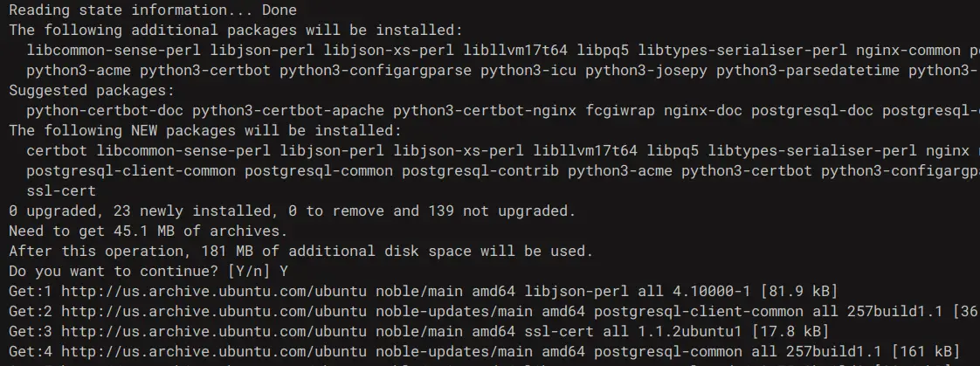Image resolution: width=980 pixels, height=366 pixels.
Task: Click the Get:2 us.archive.ubuntu.com URL
Action: tap(214, 311)
